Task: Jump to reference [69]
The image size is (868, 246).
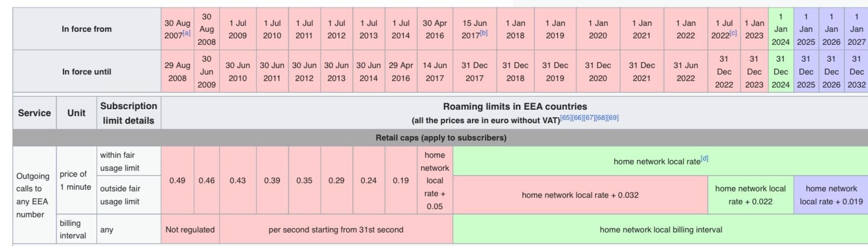Action: click(613, 118)
